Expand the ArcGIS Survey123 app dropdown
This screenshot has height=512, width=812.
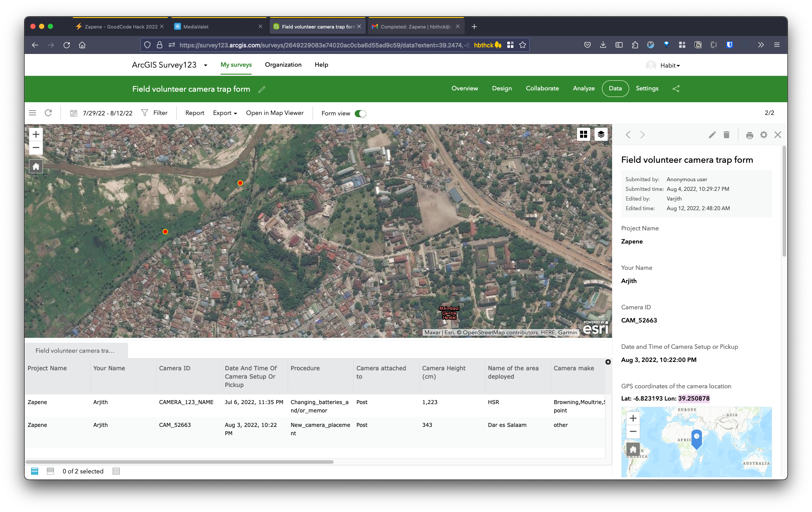tap(205, 65)
